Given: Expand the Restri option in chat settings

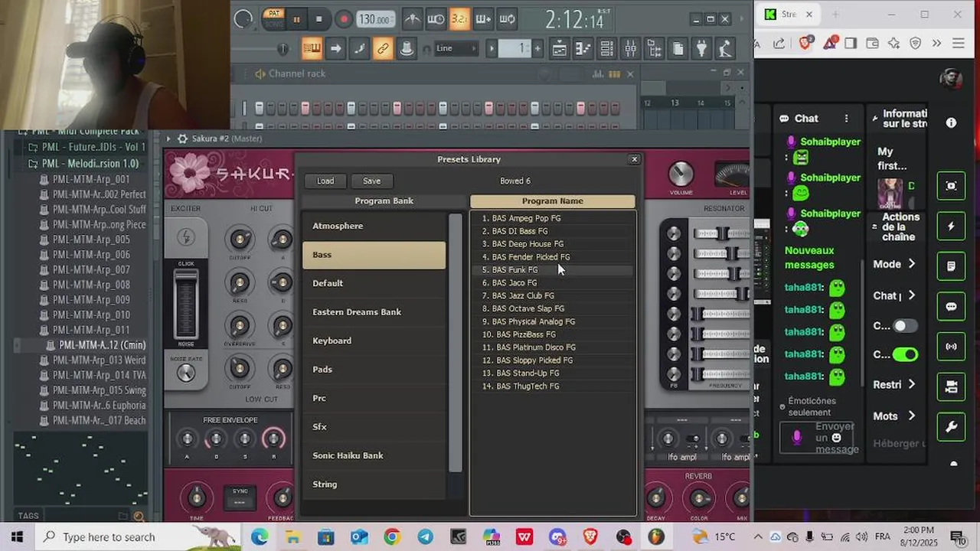Looking at the screenshot, I should pyautogui.click(x=894, y=384).
